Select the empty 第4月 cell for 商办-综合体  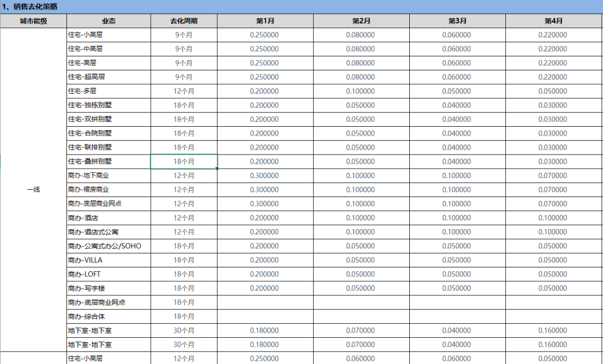[x=554, y=317]
